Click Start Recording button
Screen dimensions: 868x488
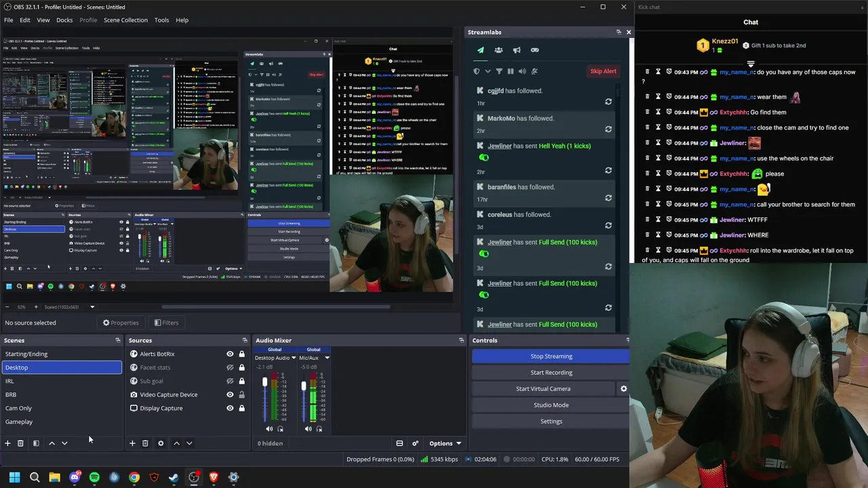[x=551, y=372]
